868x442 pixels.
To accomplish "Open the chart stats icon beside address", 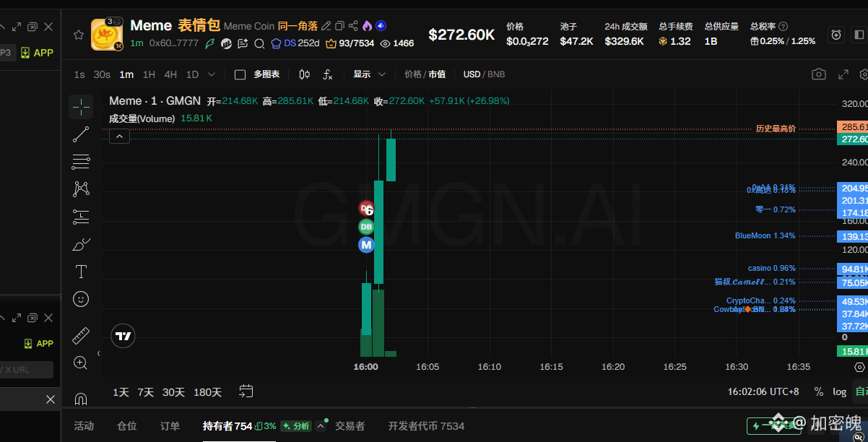I will [226, 43].
